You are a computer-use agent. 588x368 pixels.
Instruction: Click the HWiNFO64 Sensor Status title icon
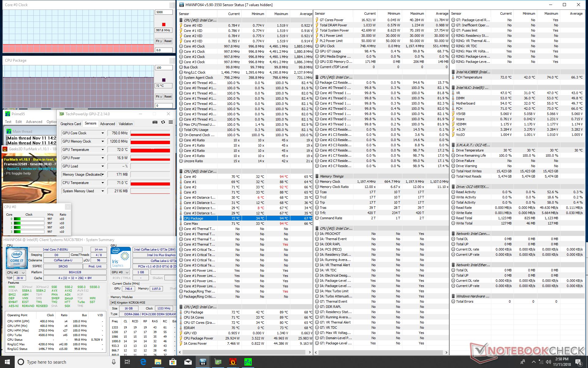[x=182, y=5]
